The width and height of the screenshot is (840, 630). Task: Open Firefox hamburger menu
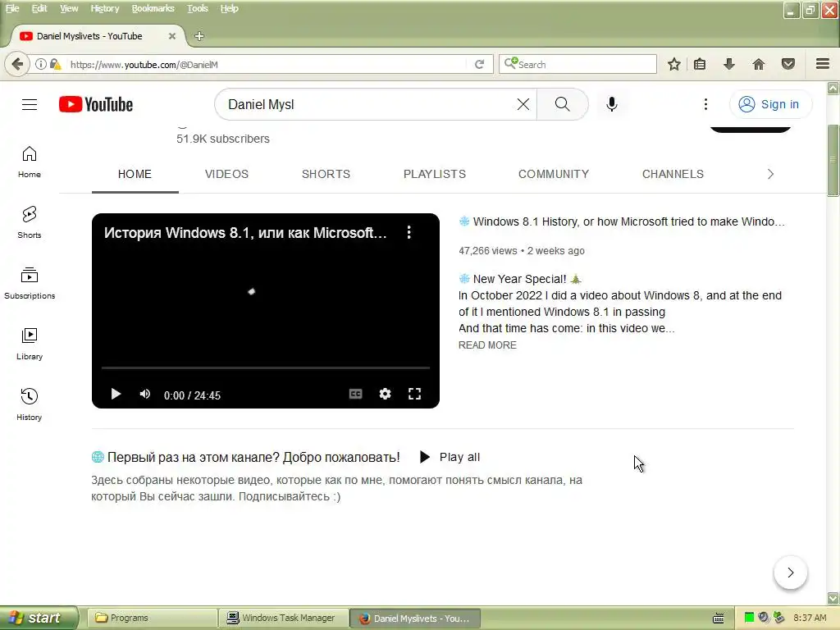pos(823,64)
